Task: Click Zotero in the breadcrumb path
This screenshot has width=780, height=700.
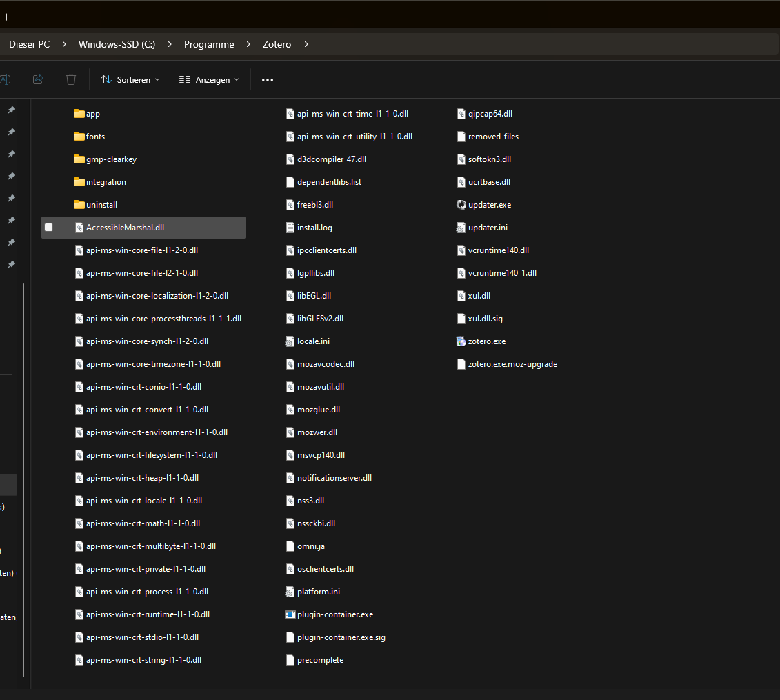Action: click(x=277, y=44)
